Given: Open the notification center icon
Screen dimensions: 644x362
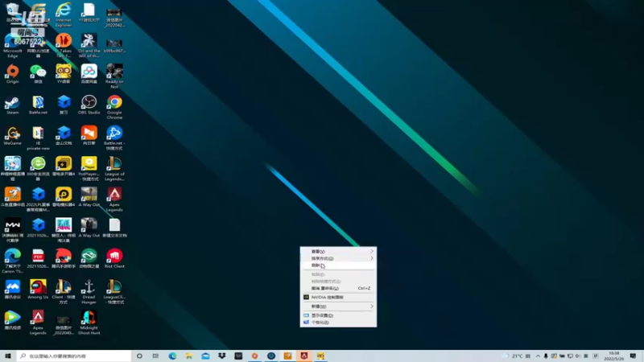Looking at the screenshot, I should click(x=633, y=356).
